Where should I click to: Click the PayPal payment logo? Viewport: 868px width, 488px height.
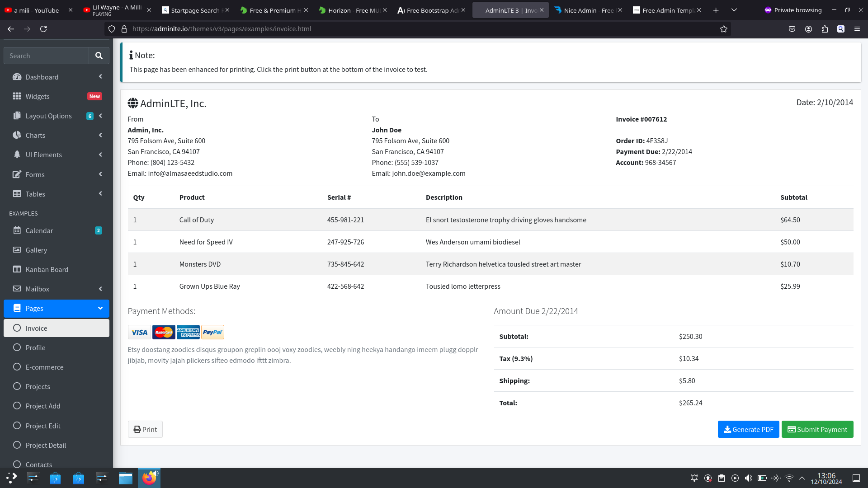[212, 333]
